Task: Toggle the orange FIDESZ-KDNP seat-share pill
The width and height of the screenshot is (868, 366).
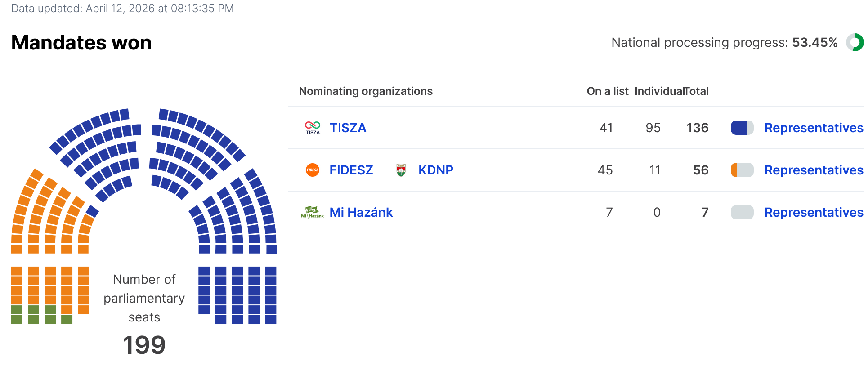Action: pos(742,170)
